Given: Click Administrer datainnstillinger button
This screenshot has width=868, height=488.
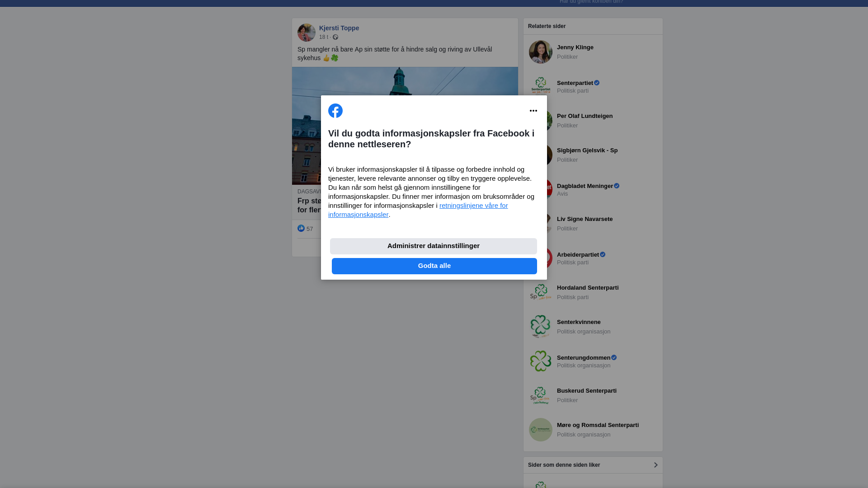Looking at the screenshot, I should [434, 246].
